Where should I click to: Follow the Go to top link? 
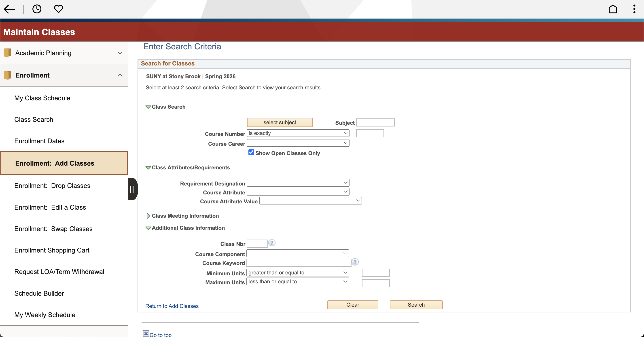pos(161,335)
